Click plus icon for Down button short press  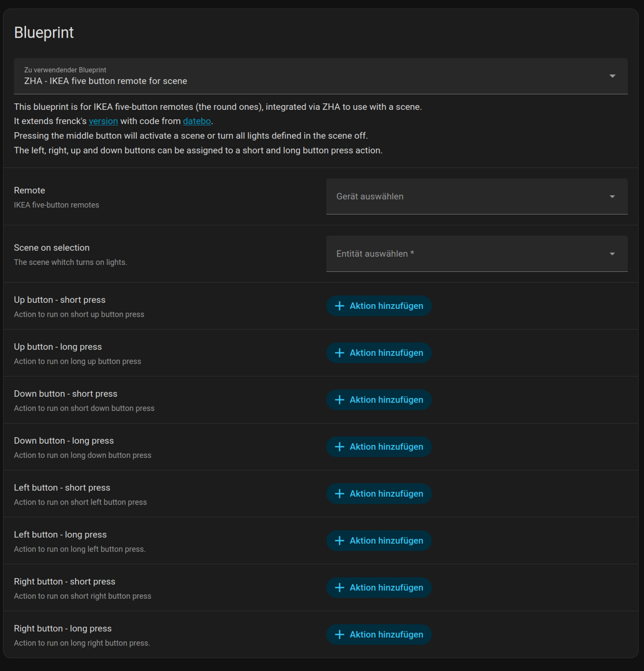pos(339,400)
